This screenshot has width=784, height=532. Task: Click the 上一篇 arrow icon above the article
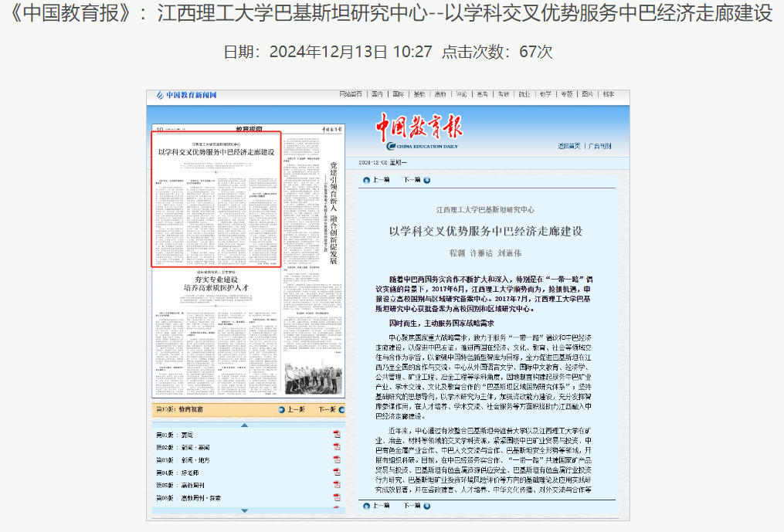click(x=366, y=180)
